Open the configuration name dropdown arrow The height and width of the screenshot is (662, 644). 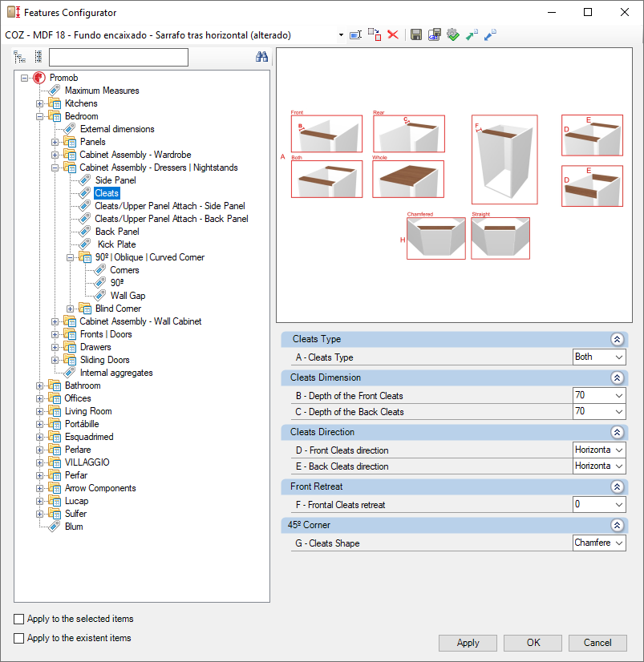click(341, 35)
